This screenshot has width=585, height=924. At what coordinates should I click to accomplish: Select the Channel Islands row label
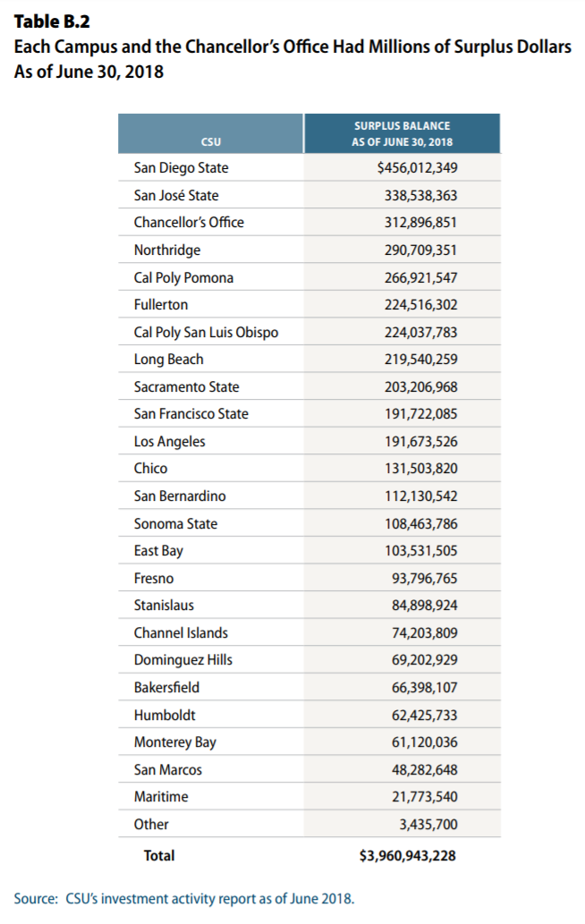click(x=181, y=632)
